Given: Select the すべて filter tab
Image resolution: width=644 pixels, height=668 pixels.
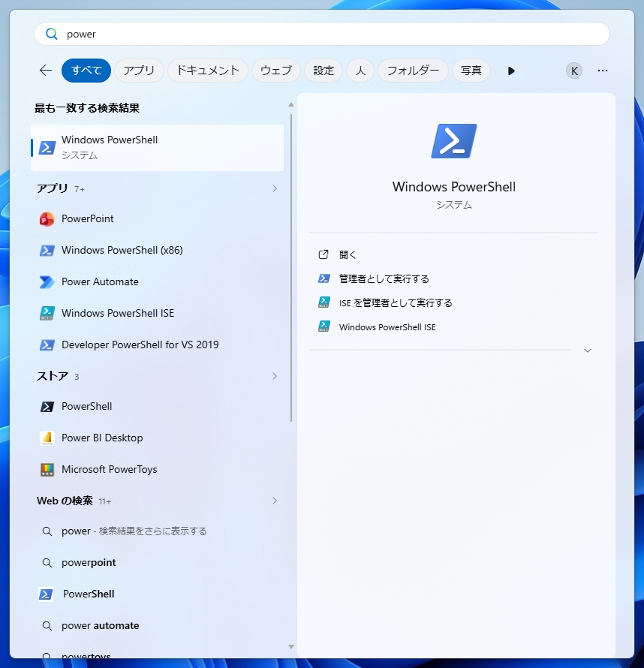Looking at the screenshot, I should (x=86, y=71).
